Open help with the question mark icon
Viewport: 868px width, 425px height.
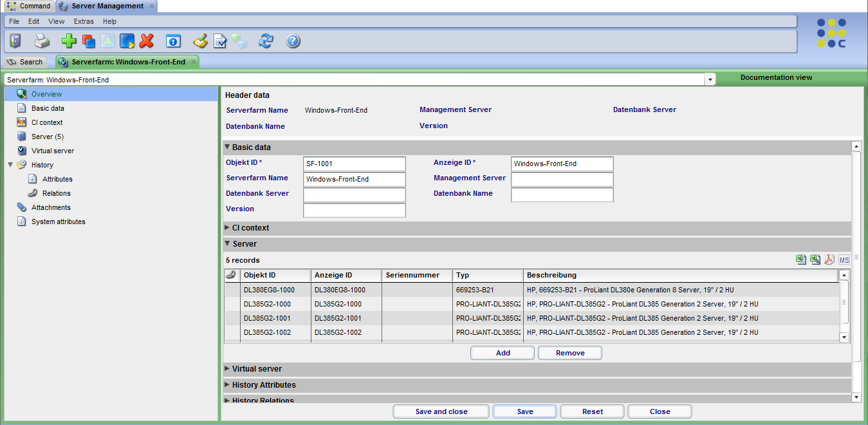tap(293, 41)
